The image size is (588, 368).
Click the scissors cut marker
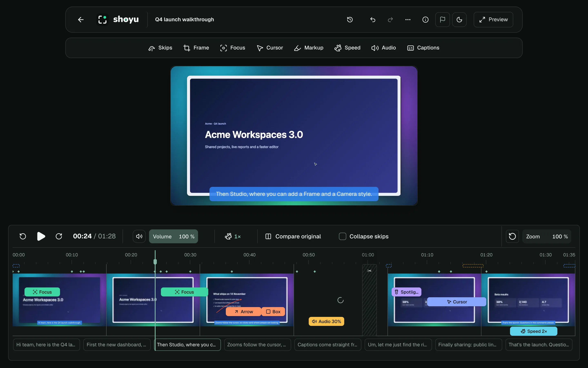click(x=369, y=271)
